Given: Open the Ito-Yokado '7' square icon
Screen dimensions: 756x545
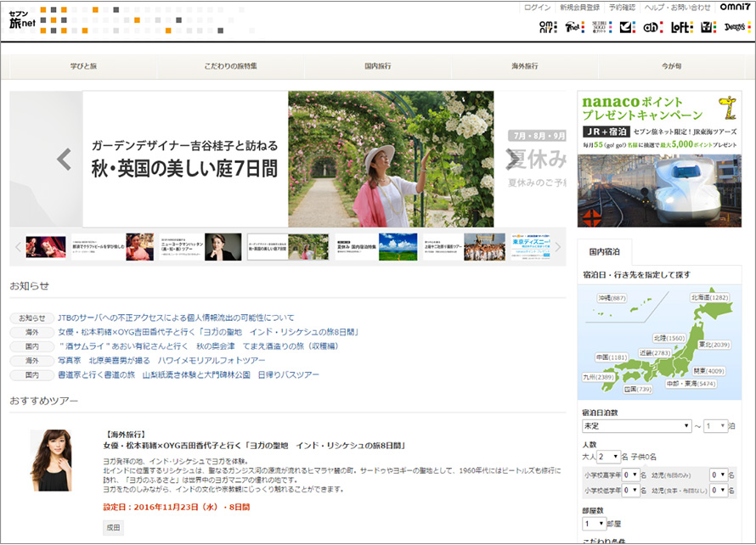Looking at the screenshot, I should tap(708, 27).
